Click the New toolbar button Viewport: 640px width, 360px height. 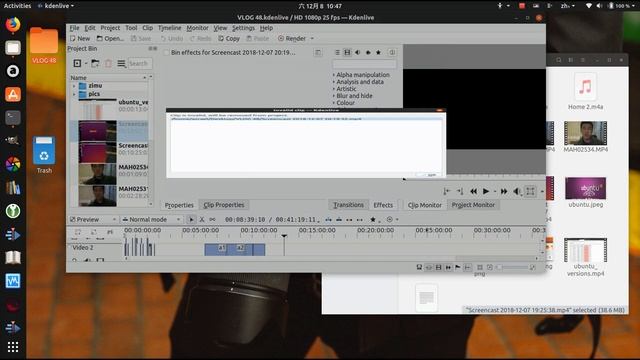tap(80, 39)
